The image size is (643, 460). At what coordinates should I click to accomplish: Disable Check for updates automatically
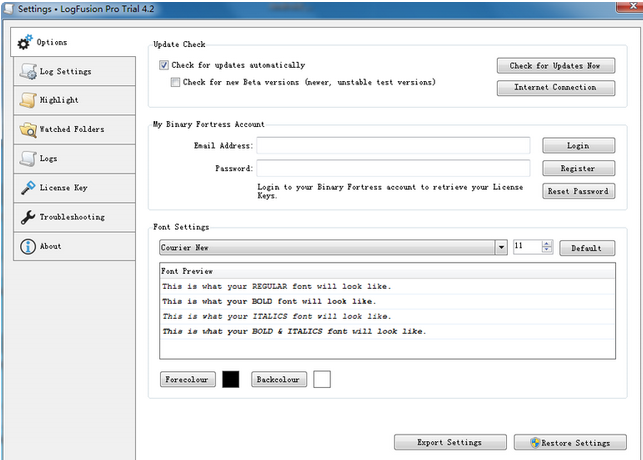click(164, 65)
